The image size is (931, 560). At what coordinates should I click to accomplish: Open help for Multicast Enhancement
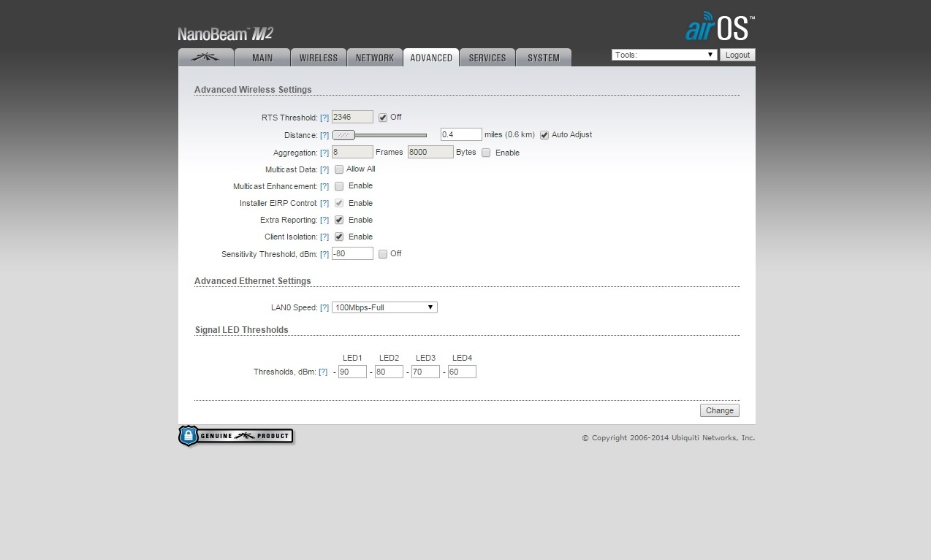(x=324, y=186)
